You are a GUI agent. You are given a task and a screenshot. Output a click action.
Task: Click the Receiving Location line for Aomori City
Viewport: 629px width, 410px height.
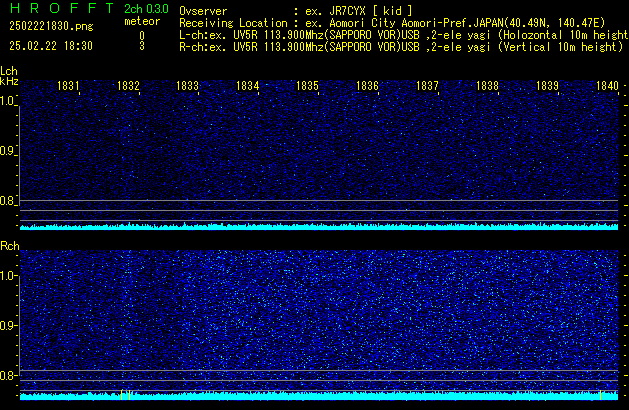point(392,23)
